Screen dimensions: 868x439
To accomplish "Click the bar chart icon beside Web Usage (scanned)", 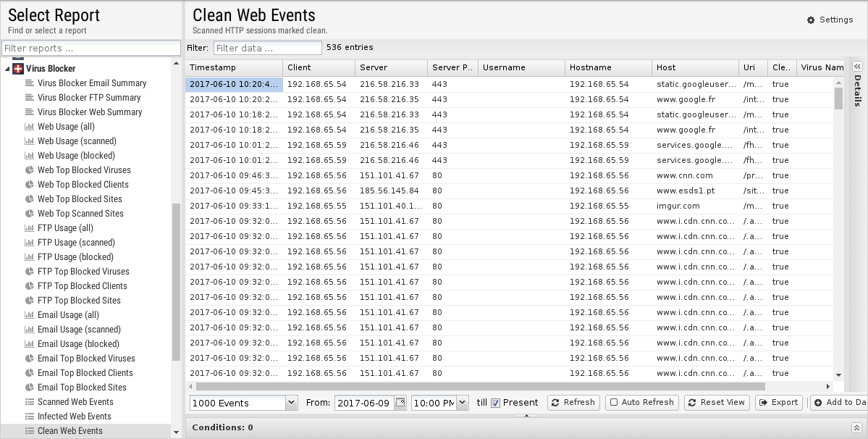I will point(30,141).
